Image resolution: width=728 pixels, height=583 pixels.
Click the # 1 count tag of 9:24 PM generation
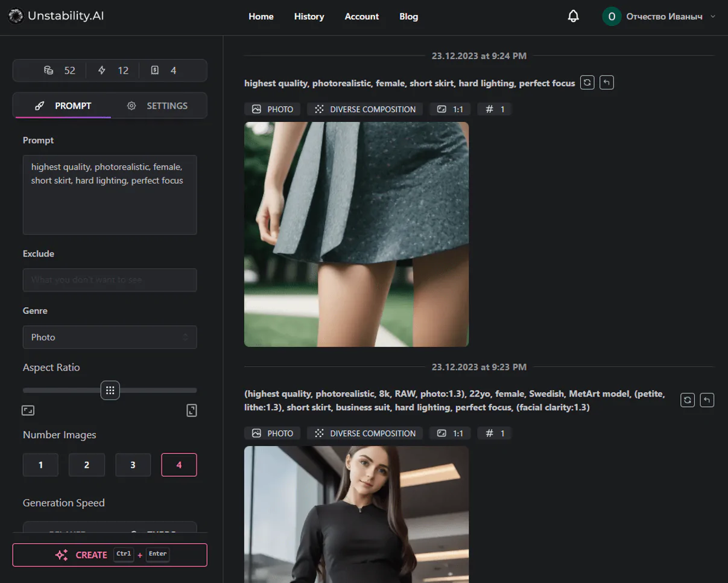(x=495, y=109)
